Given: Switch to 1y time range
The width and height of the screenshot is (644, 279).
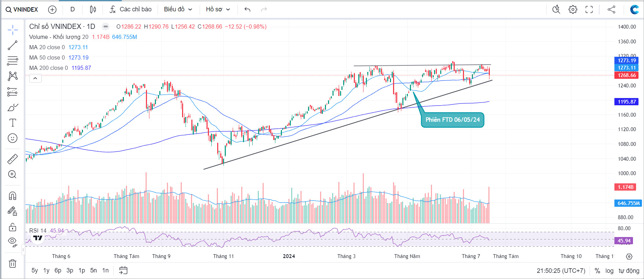Looking at the screenshot, I should [46, 270].
